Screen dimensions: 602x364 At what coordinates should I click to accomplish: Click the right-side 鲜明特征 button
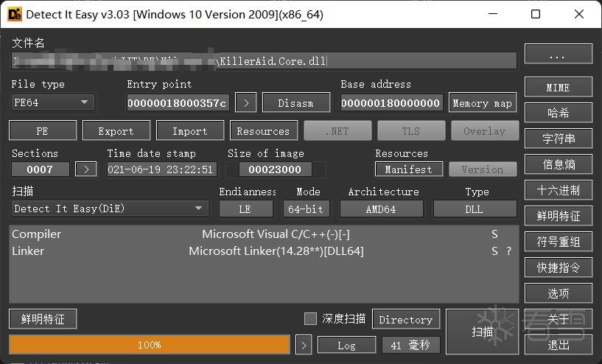tap(559, 216)
